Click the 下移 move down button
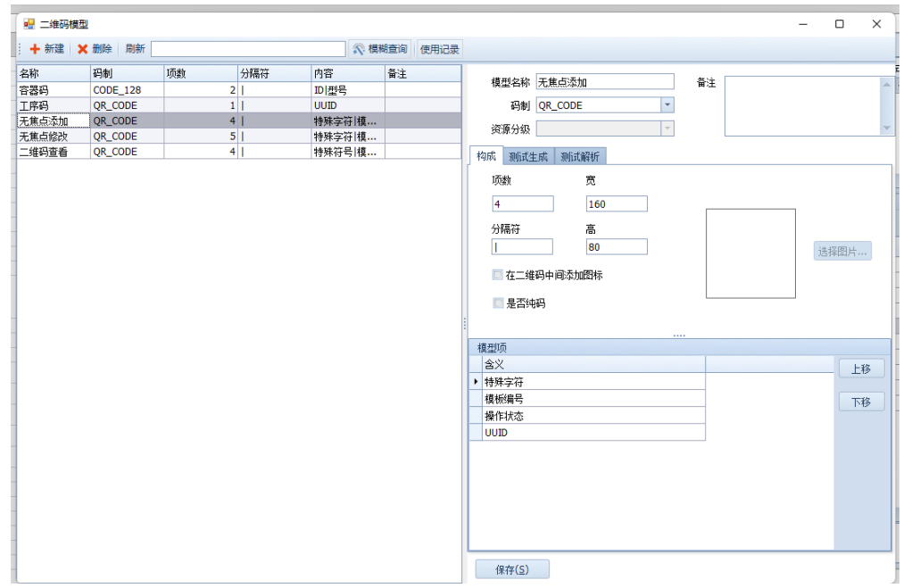 pyautogui.click(x=860, y=402)
